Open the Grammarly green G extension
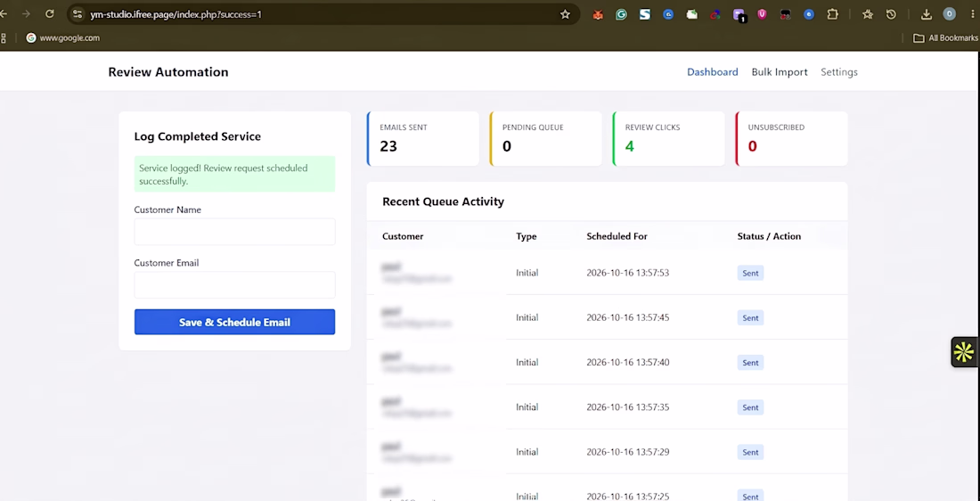 [x=621, y=14]
